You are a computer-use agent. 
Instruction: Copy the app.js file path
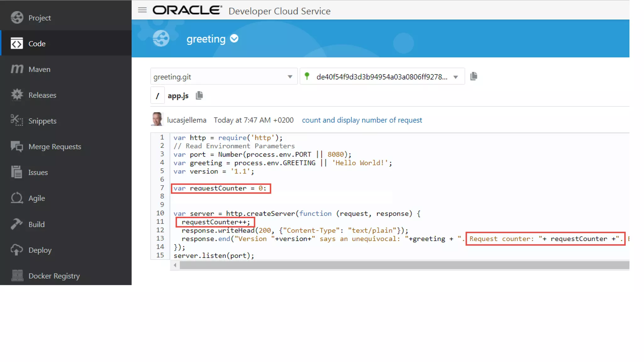click(199, 95)
